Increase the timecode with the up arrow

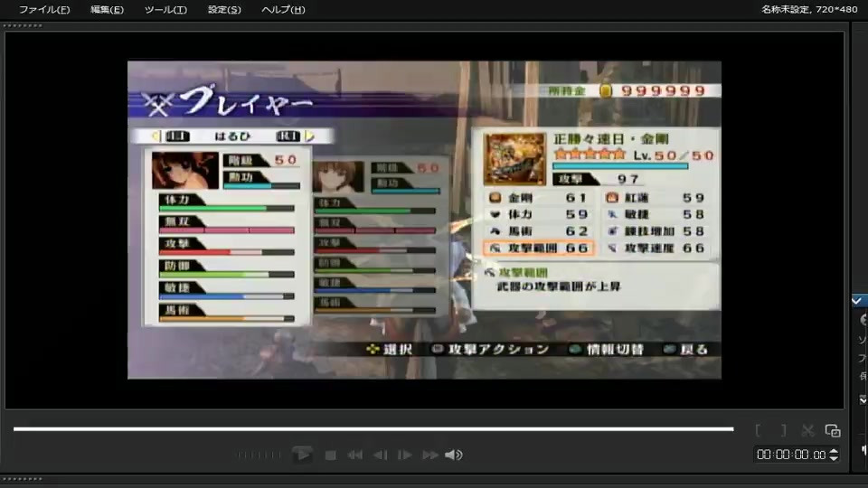point(834,452)
